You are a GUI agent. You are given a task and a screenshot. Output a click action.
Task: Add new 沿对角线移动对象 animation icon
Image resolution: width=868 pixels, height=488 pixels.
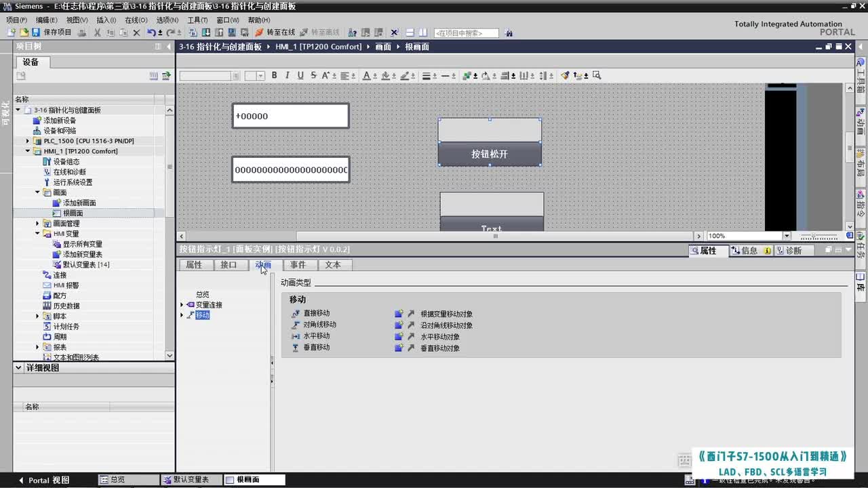click(399, 325)
